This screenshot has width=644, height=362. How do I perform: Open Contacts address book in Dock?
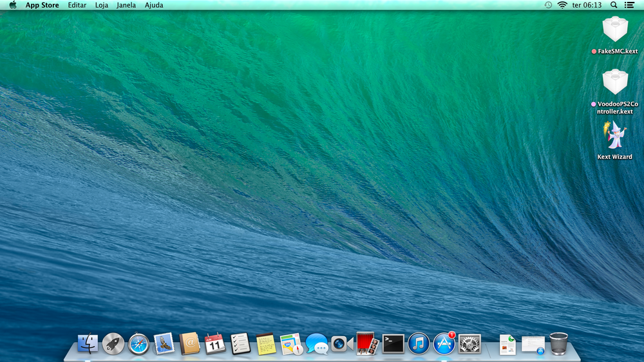[x=190, y=343]
